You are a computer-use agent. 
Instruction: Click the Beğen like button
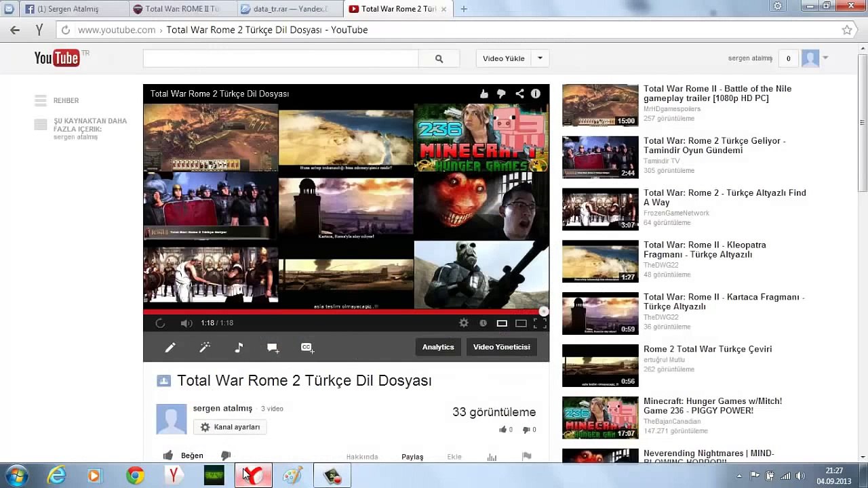click(183, 455)
